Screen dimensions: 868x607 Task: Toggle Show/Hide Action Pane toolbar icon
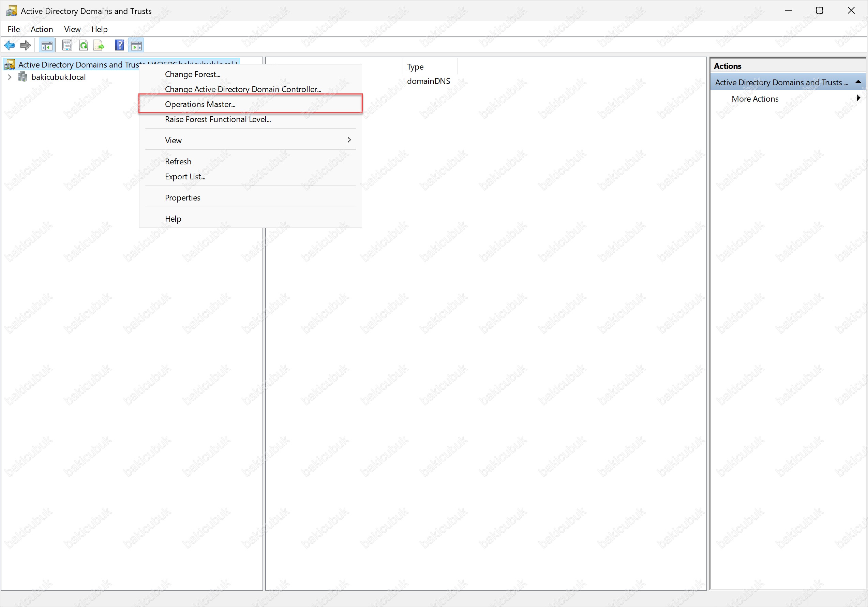pos(136,45)
